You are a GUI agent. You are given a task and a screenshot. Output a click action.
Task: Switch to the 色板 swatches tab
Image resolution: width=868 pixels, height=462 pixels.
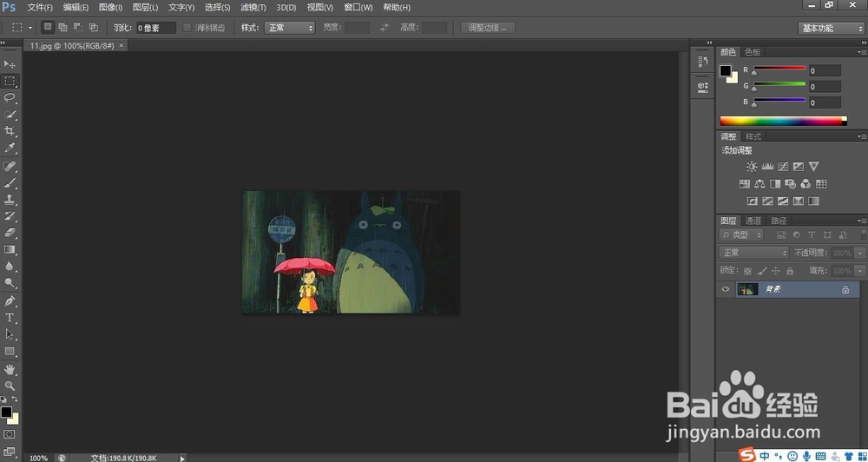coord(753,52)
